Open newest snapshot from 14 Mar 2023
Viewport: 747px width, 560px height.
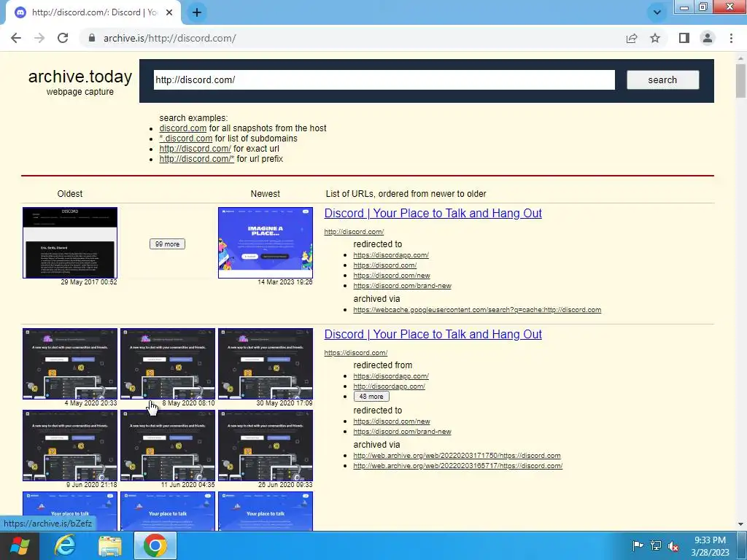coord(266,242)
